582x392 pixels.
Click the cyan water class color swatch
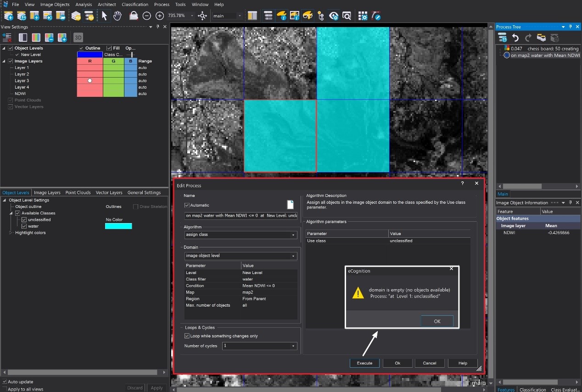[118, 226]
